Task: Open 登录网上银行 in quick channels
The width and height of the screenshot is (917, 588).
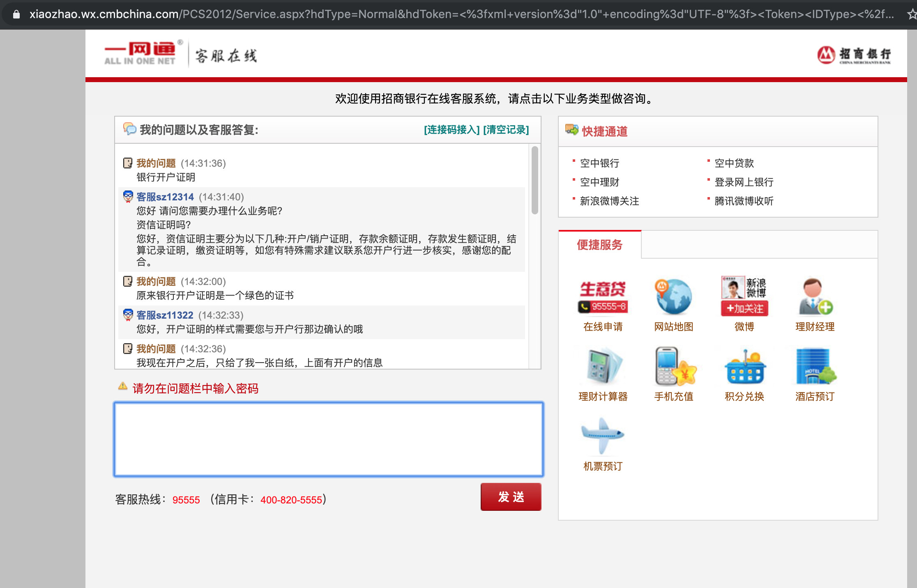Action: [744, 182]
